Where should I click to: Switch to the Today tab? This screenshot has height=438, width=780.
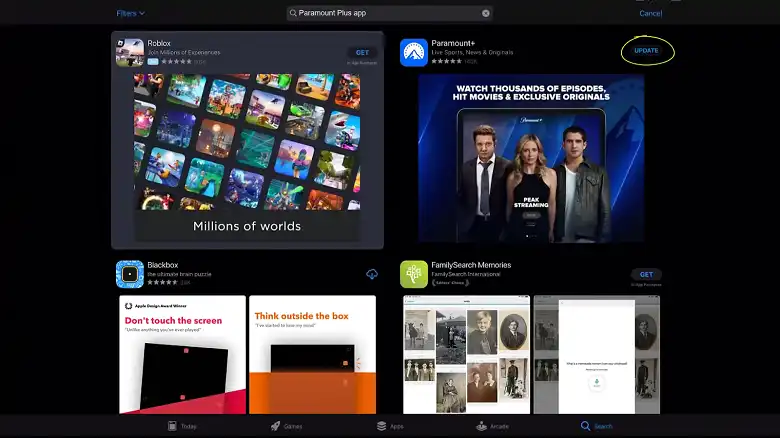(182, 426)
